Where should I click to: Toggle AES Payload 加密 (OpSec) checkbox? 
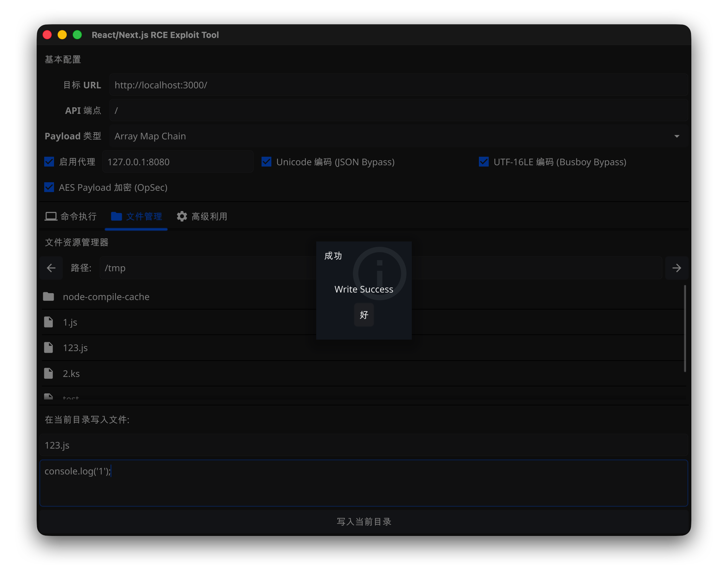(49, 187)
